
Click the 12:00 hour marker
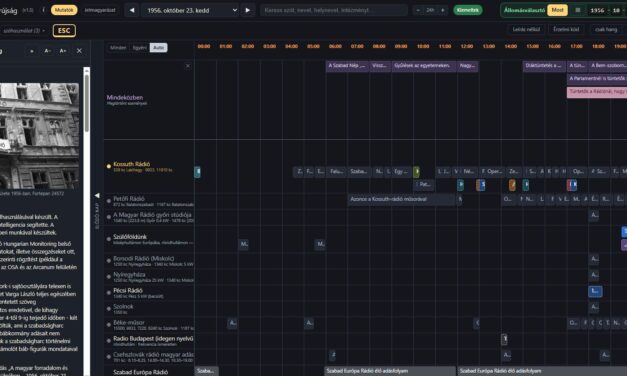(x=467, y=46)
